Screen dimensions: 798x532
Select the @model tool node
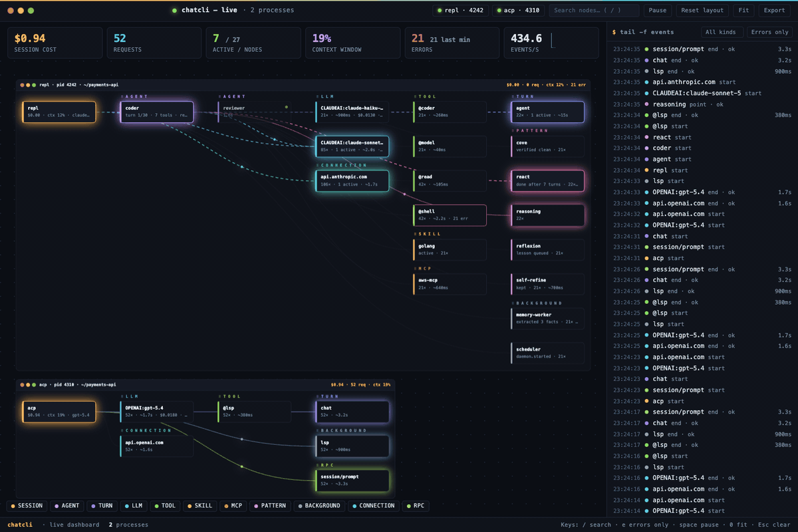coord(450,146)
